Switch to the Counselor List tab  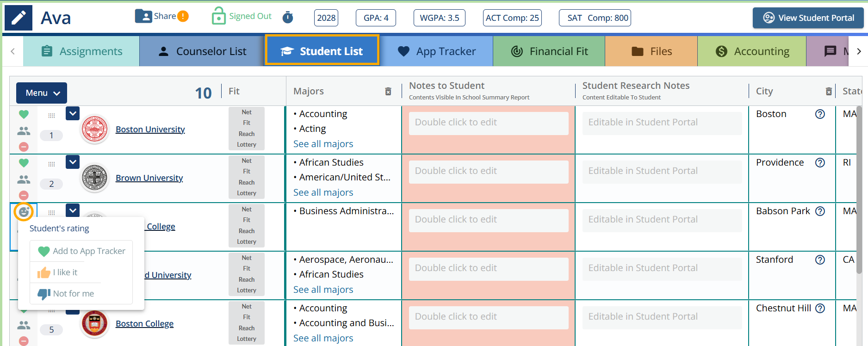tap(202, 51)
